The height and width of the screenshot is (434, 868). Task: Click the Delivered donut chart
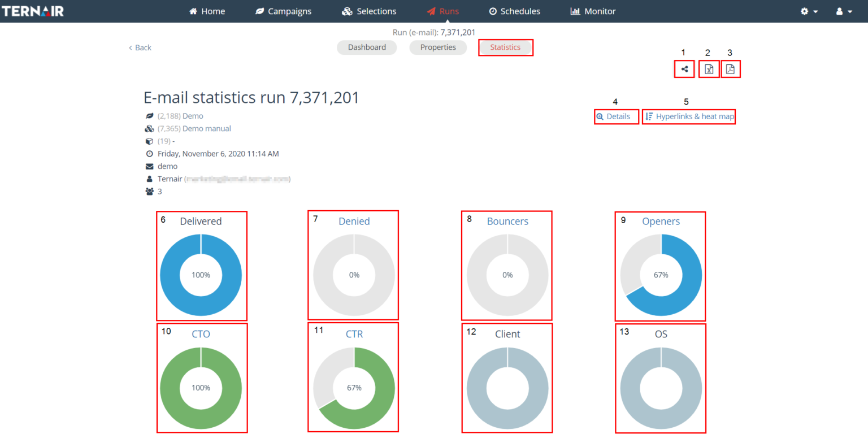point(201,275)
